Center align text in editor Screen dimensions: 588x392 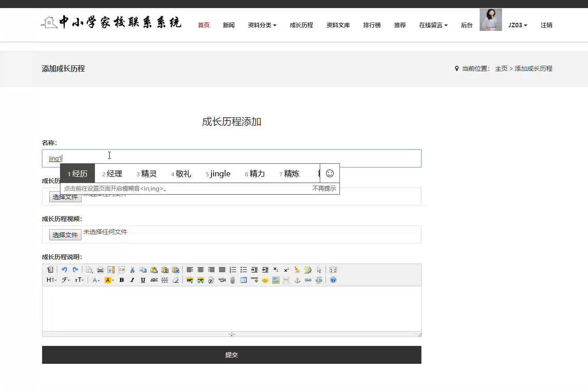[201, 270]
